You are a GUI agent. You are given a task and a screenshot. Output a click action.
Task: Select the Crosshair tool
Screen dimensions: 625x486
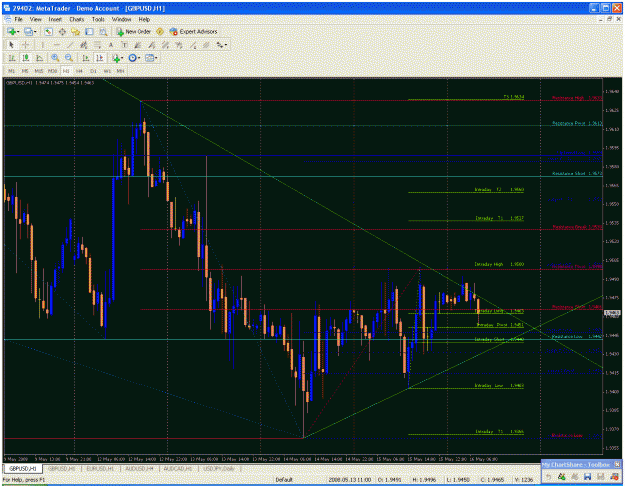pos(26,45)
